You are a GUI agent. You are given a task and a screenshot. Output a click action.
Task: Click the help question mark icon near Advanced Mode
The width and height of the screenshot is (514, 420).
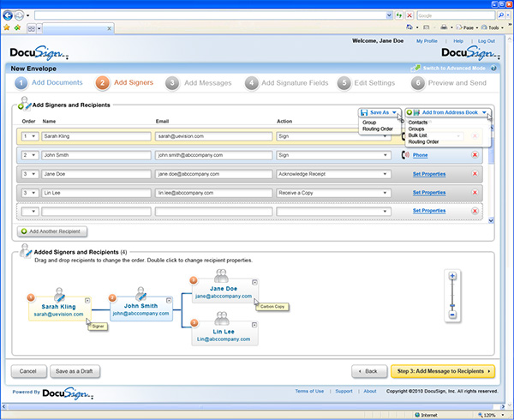point(493,69)
